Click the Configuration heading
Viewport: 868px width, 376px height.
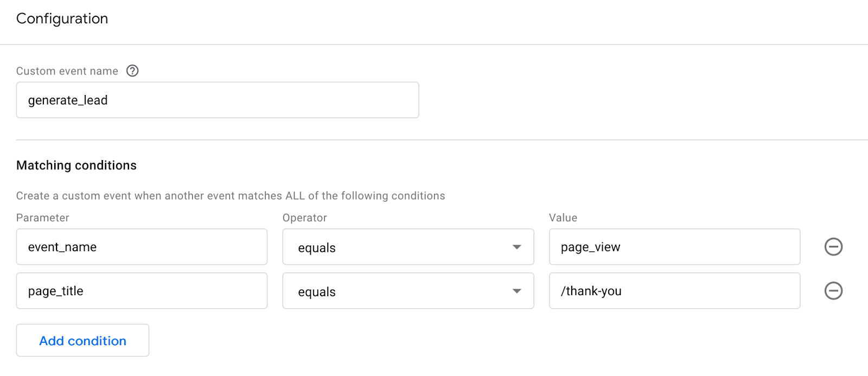[x=62, y=19]
